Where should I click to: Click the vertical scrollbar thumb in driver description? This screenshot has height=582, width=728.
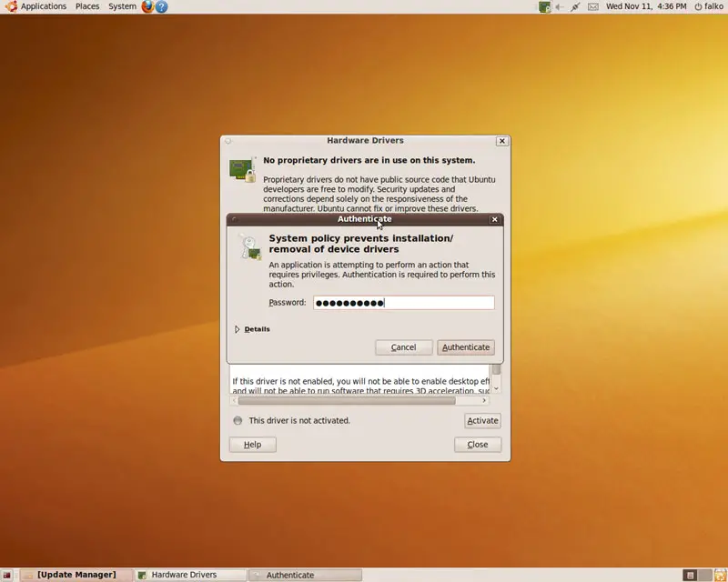tap(496, 369)
